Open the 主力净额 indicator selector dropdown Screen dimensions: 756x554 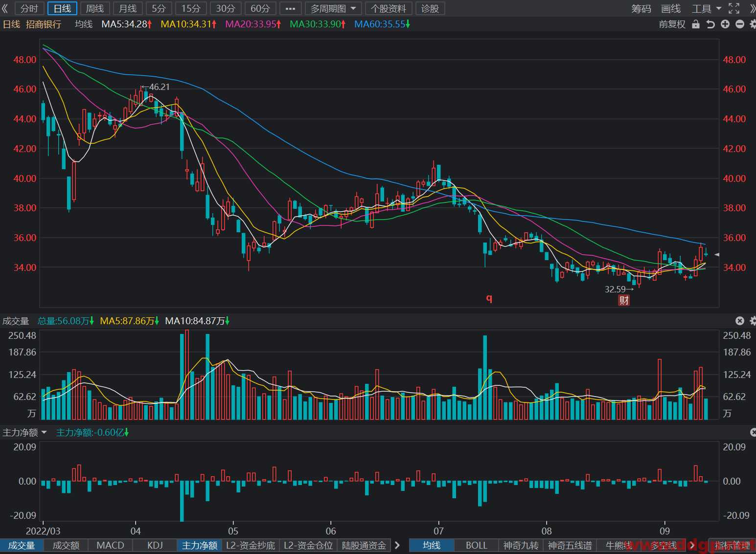pyautogui.click(x=24, y=432)
